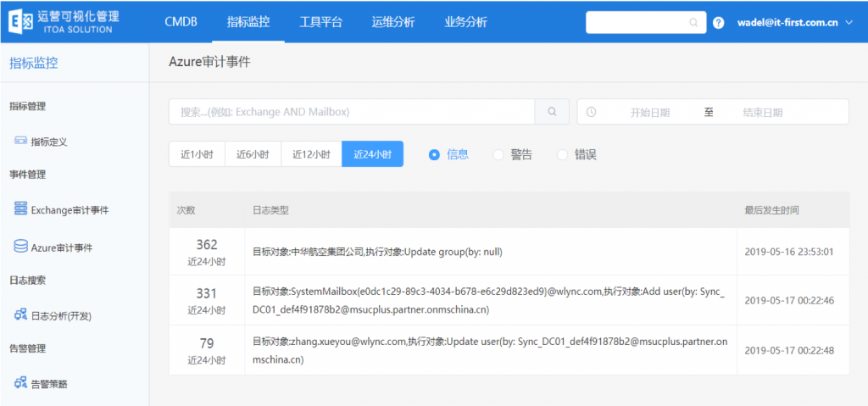Filter by 近6小时

click(253, 154)
